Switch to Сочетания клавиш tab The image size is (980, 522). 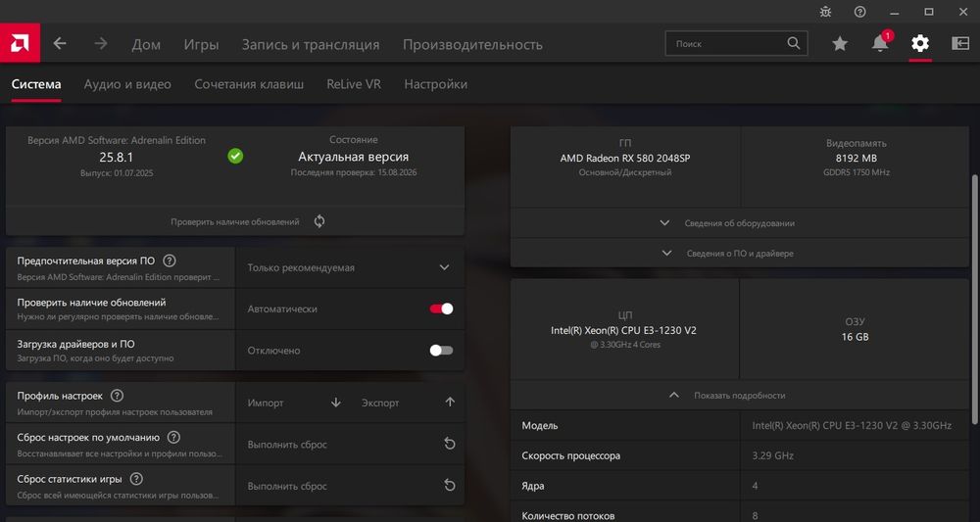[249, 84]
